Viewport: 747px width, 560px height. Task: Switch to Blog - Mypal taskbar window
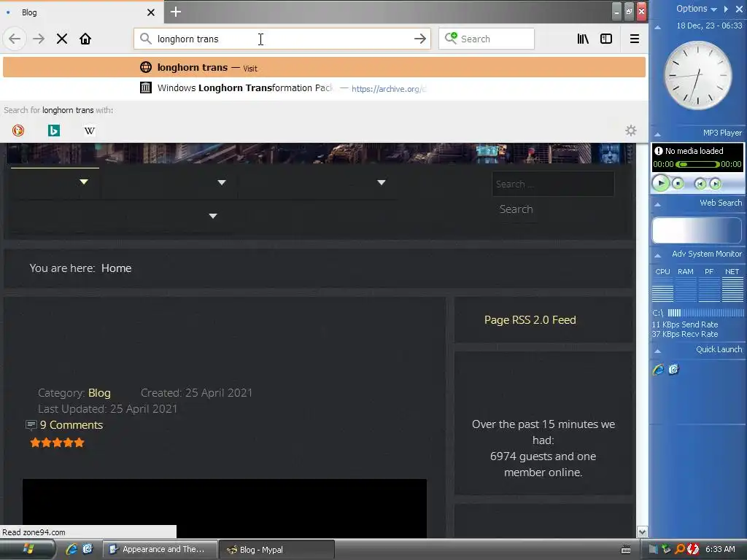coord(277,549)
